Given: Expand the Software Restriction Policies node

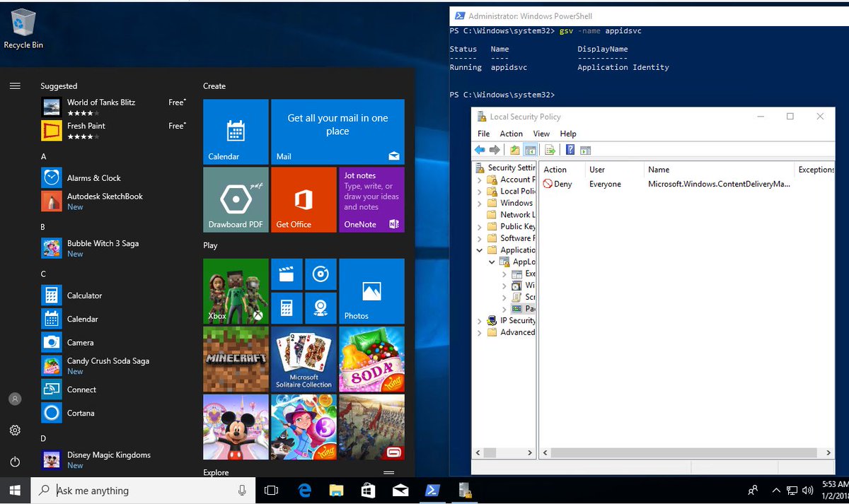Looking at the screenshot, I should tap(480, 238).
